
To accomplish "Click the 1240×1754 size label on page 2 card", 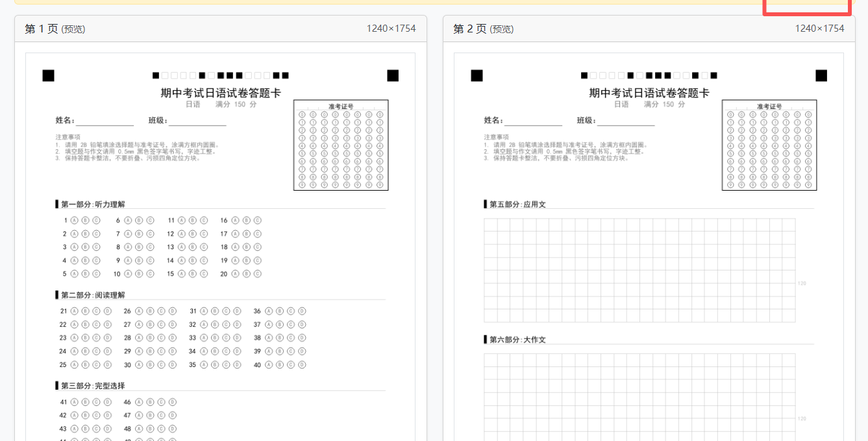I will point(819,29).
